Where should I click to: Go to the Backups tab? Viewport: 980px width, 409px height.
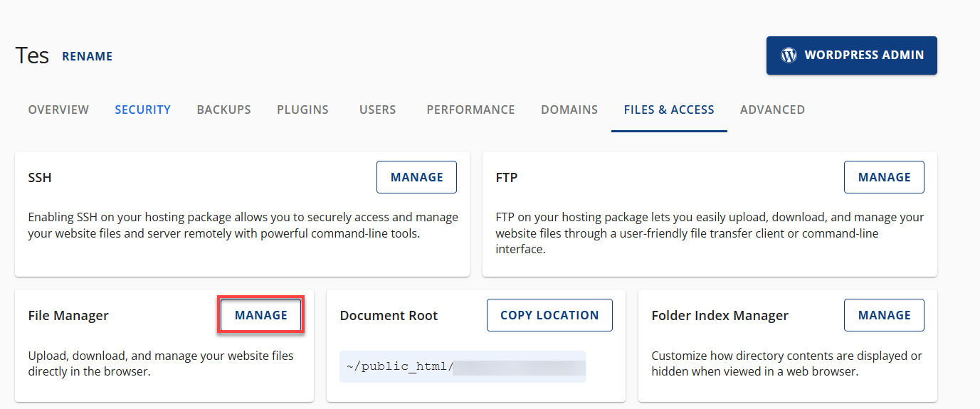point(223,110)
